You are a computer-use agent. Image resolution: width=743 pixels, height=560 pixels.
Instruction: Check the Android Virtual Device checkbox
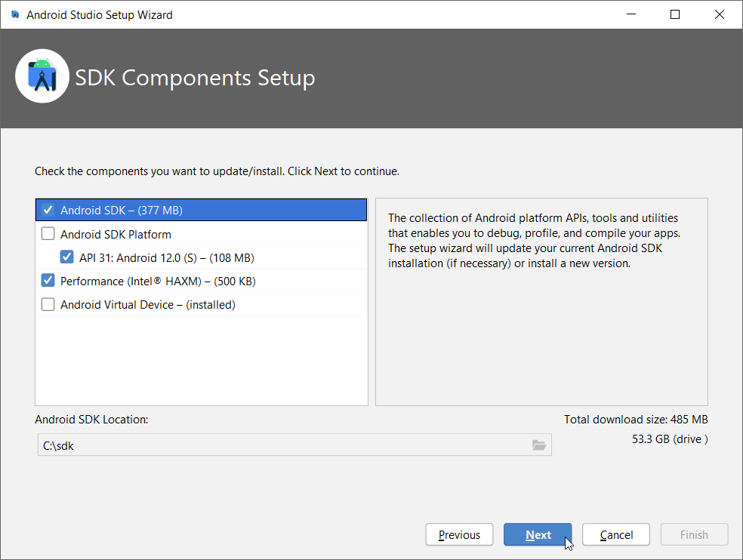[x=48, y=305]
